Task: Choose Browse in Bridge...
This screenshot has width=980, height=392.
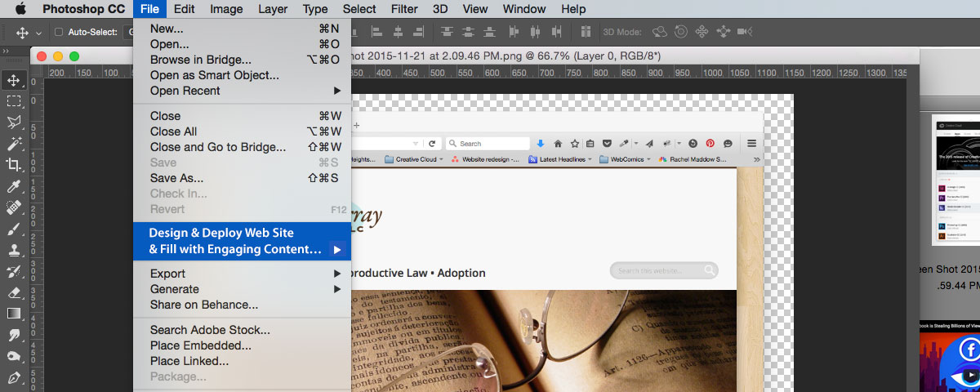Action: [242, 60]
